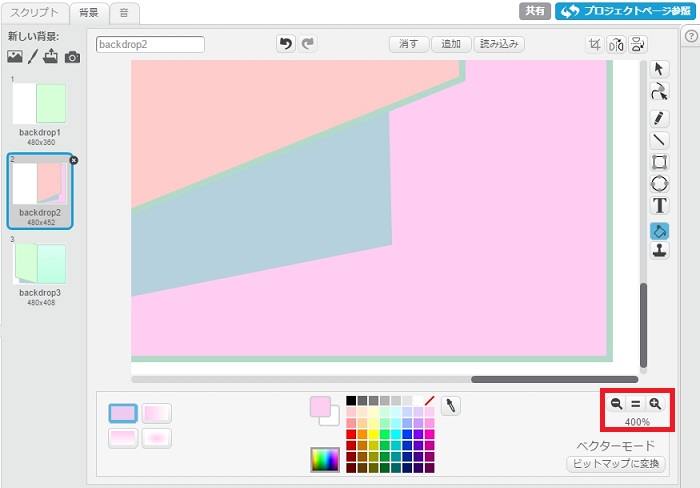Pick the bright red color swatch
This screenshot has height=488, width=700.
point(351,434)
